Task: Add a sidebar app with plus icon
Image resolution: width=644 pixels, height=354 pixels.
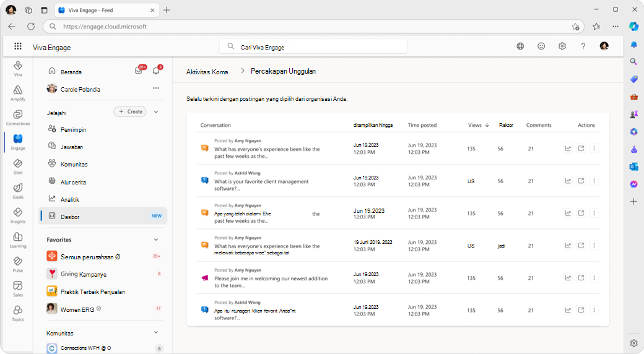Action: [x=633, y=201]
